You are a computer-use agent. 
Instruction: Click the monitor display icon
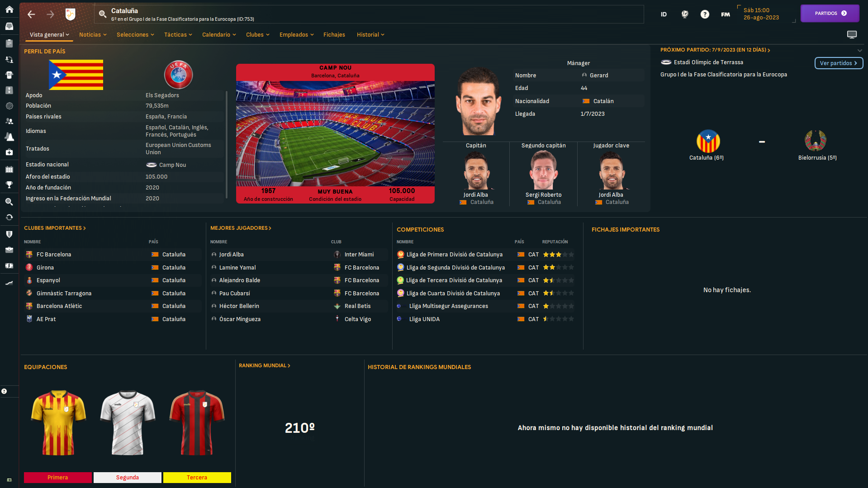[852, 35]
